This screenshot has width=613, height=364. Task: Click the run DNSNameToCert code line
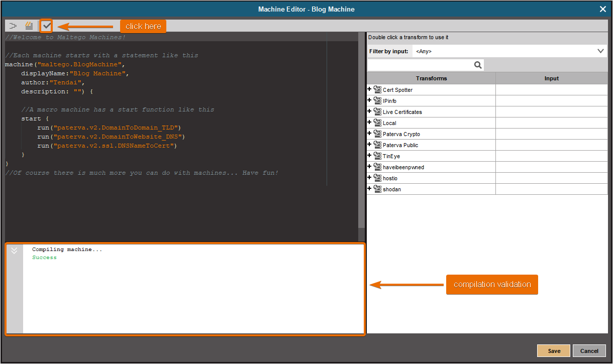point(107,146)
